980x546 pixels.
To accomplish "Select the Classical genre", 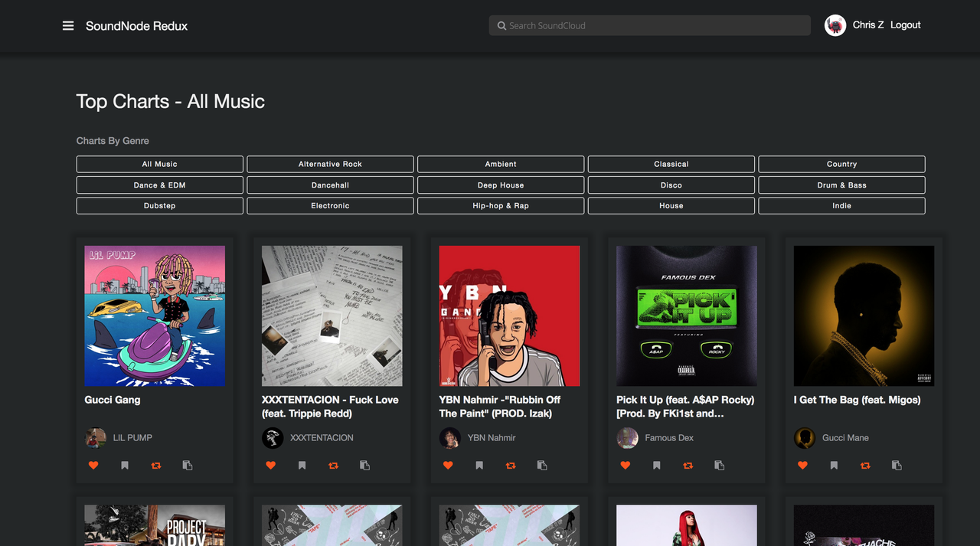I will [671, 164].
